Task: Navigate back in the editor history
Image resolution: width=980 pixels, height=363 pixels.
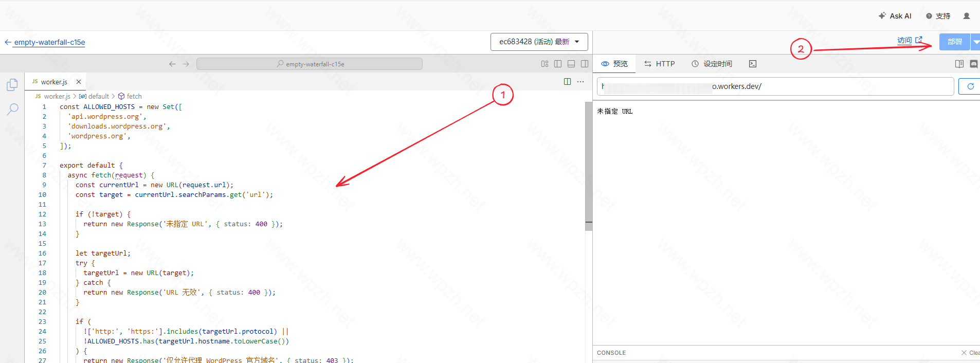Action: [x=172, y=64]
